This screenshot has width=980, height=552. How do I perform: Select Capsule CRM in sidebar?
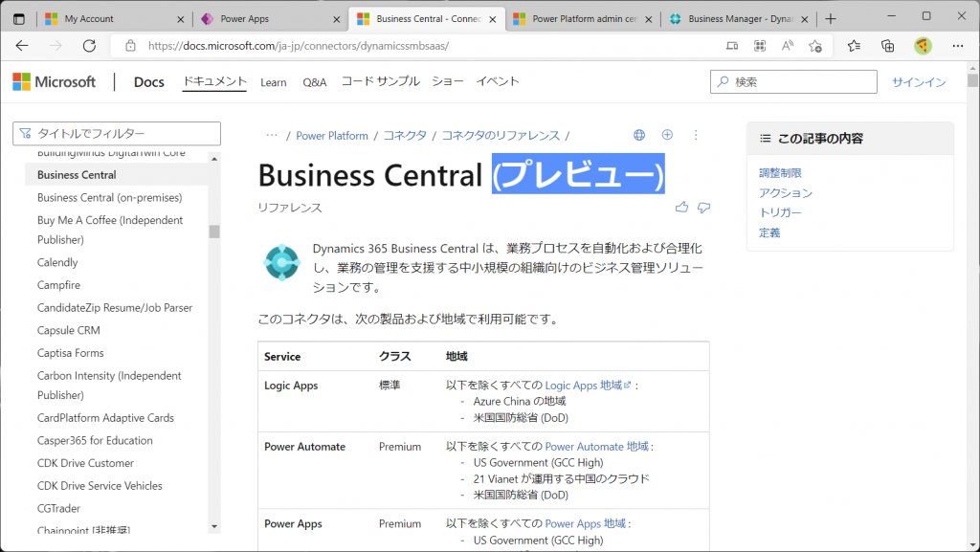click(69, 330)
